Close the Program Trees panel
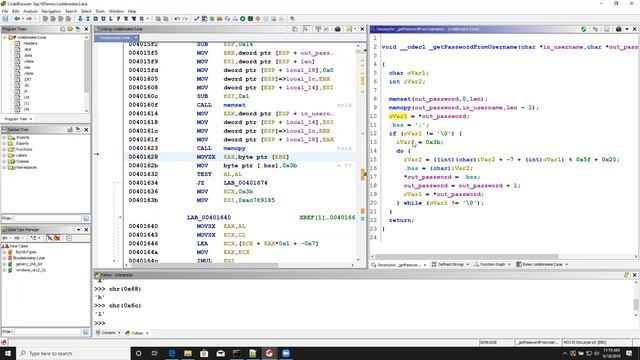The image size is (640, 360). (x=86, y=29)
